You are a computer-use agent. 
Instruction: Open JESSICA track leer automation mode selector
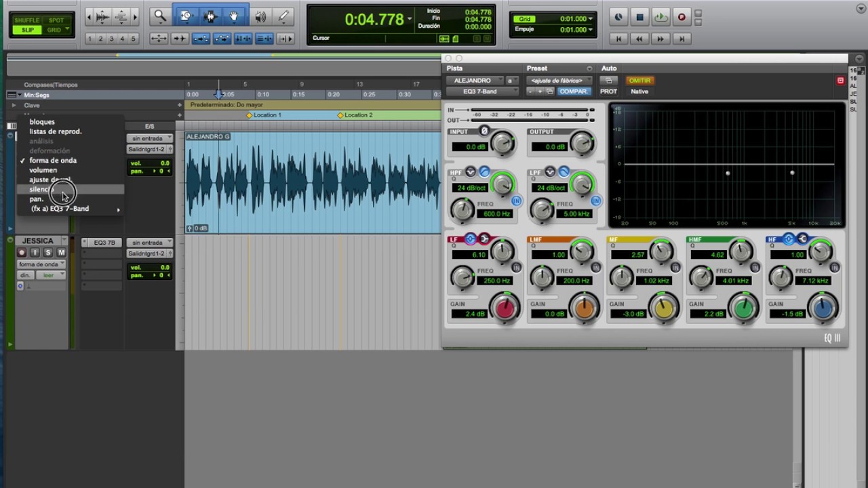tap(52, 275)
